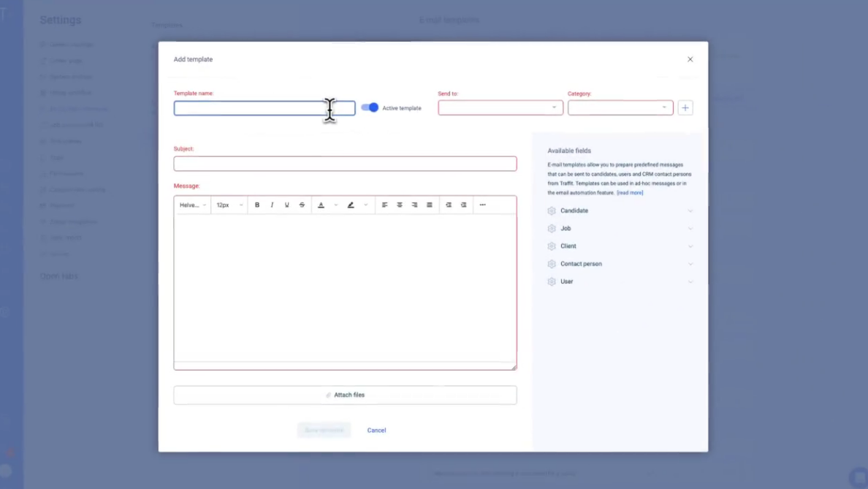Viewport: 868px width, 489px height.
Task: Open text color dropdown arrow
Action: pos(335,205)
